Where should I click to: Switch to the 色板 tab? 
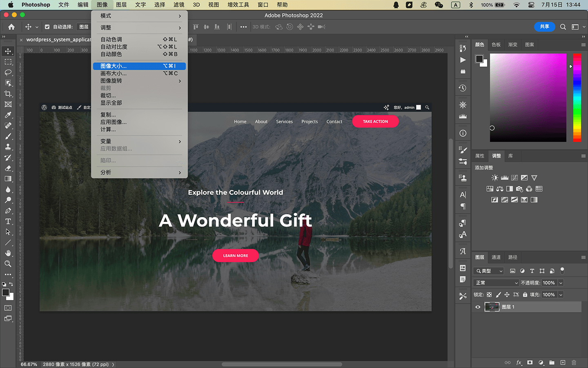pos(496,45)
